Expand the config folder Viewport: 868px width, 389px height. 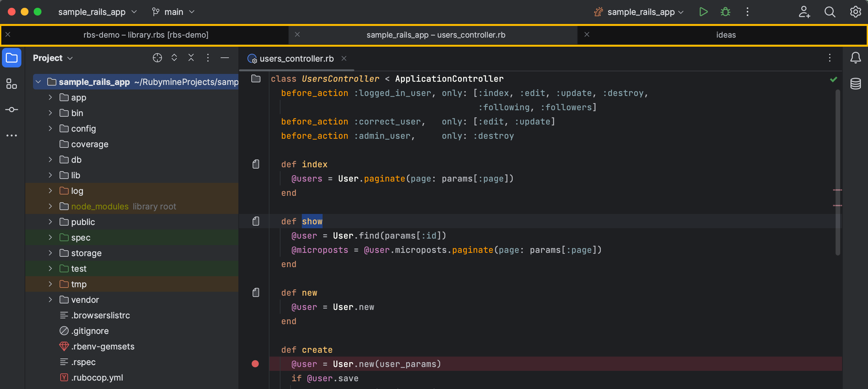[50, 129]
